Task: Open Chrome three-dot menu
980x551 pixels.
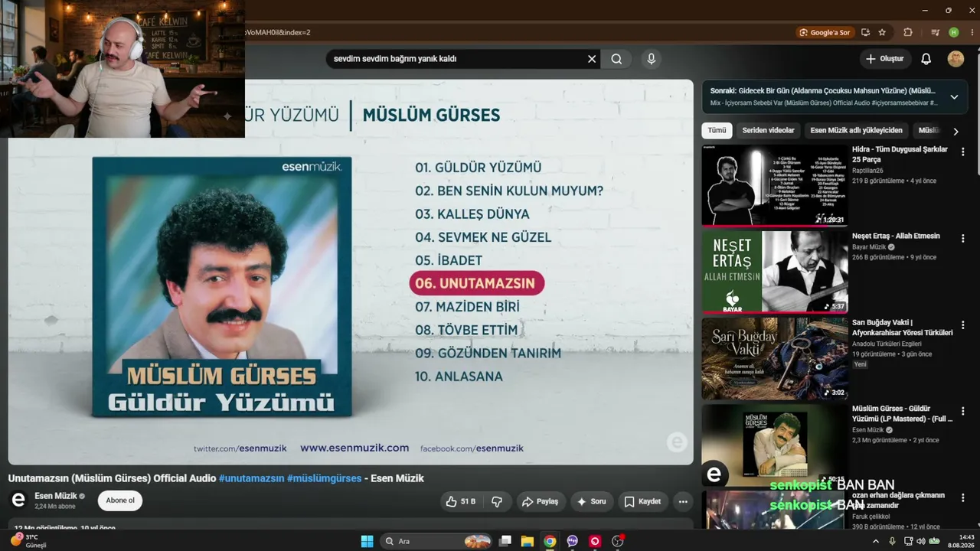Action: [971, 32]
